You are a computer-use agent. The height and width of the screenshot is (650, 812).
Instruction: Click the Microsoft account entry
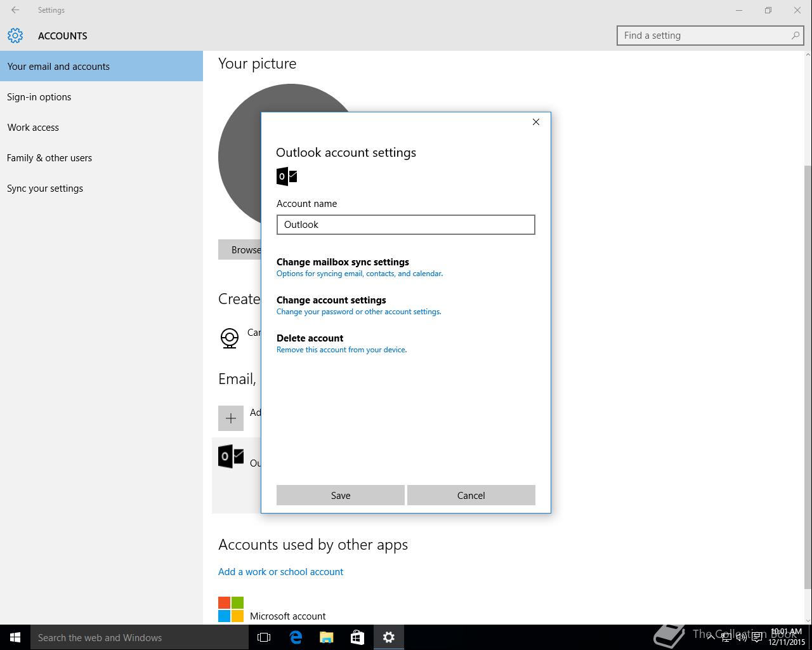tap(272, 609)
